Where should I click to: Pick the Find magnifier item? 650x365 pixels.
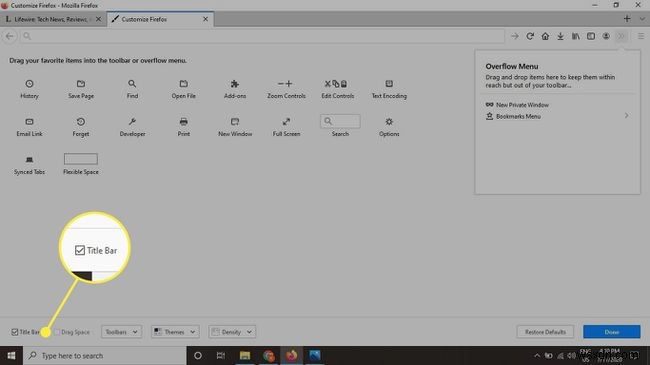(x=132, y=84)
